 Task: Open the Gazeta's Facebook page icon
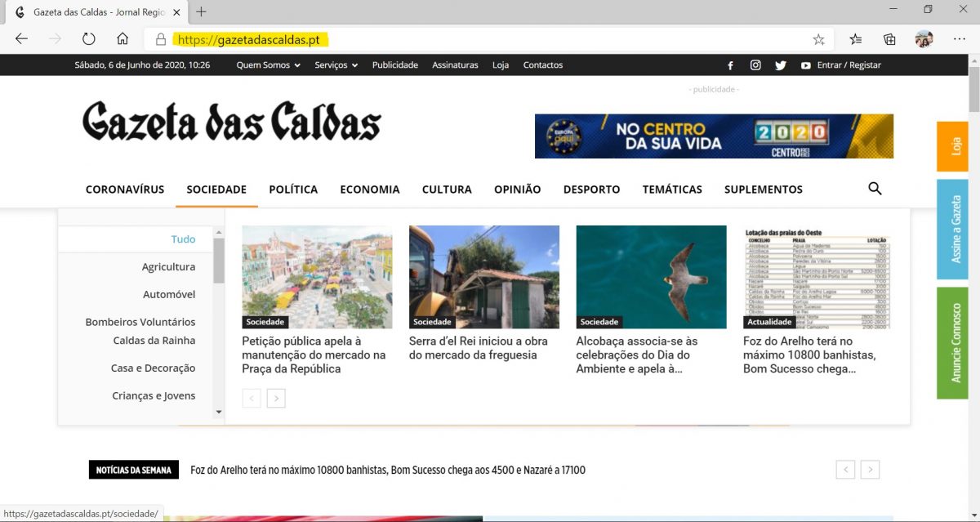coord(729,65)
